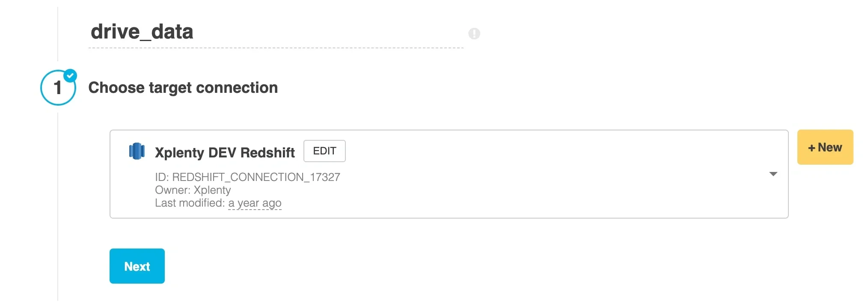Image resolution: width=868 pixels, height=302 pixels.
Task: Click the Redshift connection icon
Action: coord(137,151)
